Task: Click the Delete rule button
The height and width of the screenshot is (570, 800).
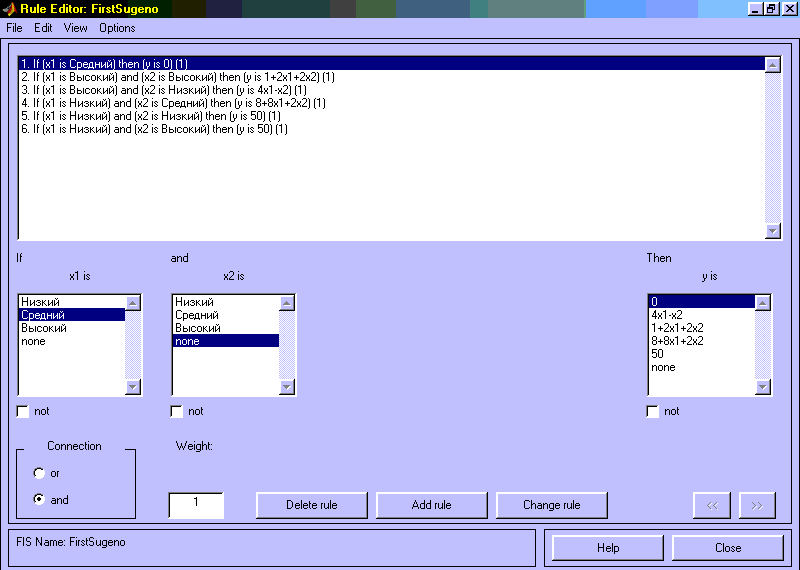Action: pyautogui.click(x=311, y=505)
